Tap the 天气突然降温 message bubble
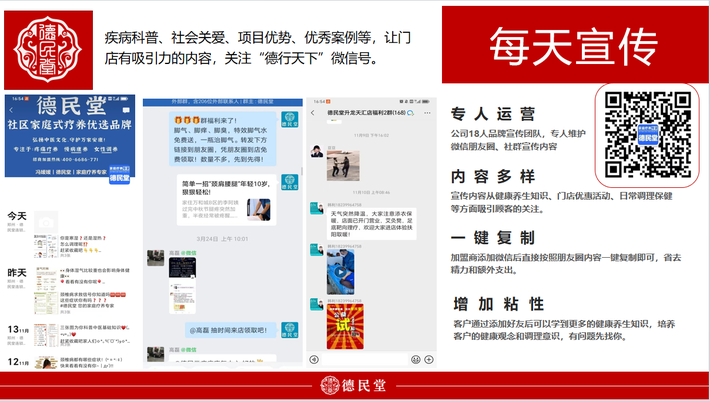The height and width of the screenshot is (401, 710). (371, 224)
